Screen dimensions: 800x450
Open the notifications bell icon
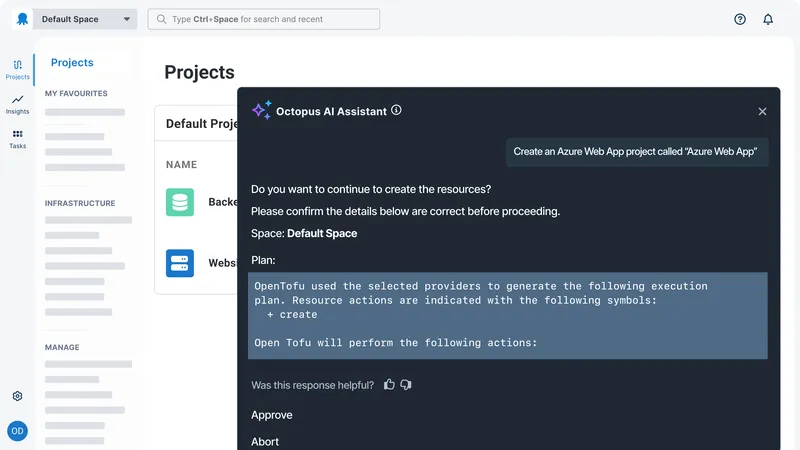pyautogui.click(x=768, y=19)
